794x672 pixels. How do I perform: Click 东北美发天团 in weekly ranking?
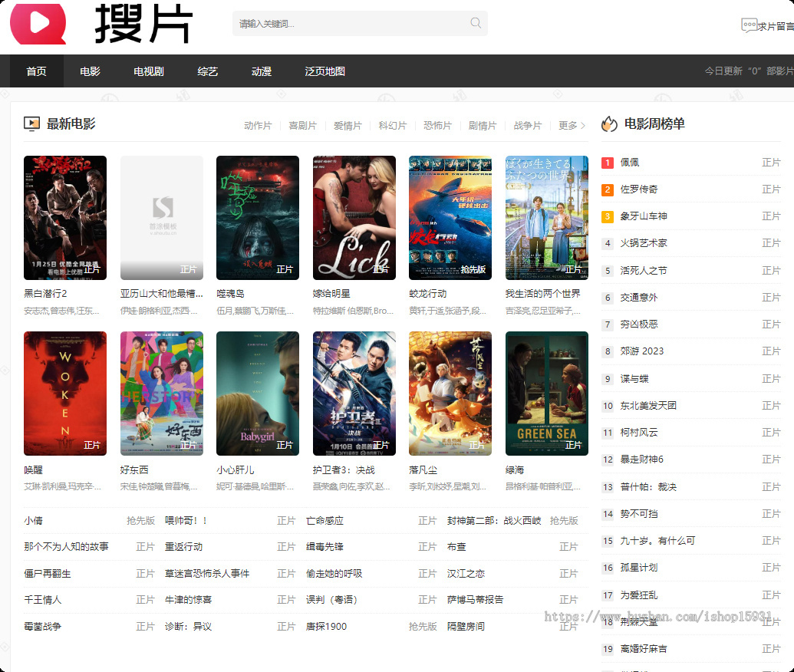(x=649, y=406)
